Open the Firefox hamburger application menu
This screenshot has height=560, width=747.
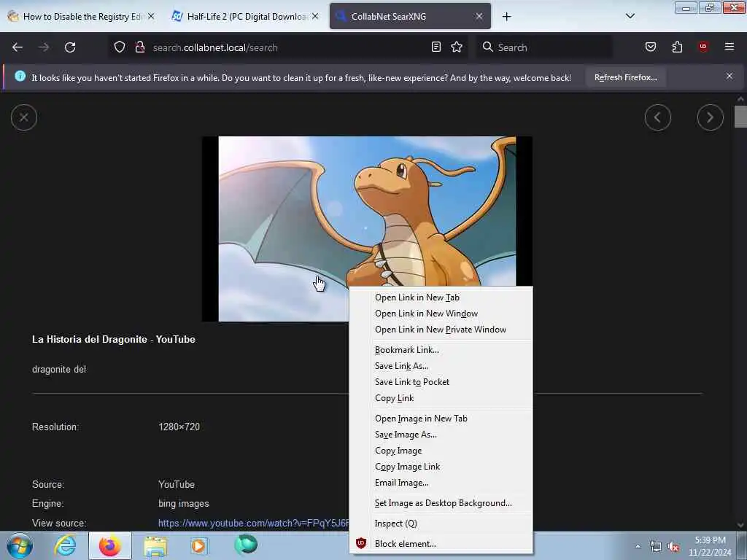point(729,47)
